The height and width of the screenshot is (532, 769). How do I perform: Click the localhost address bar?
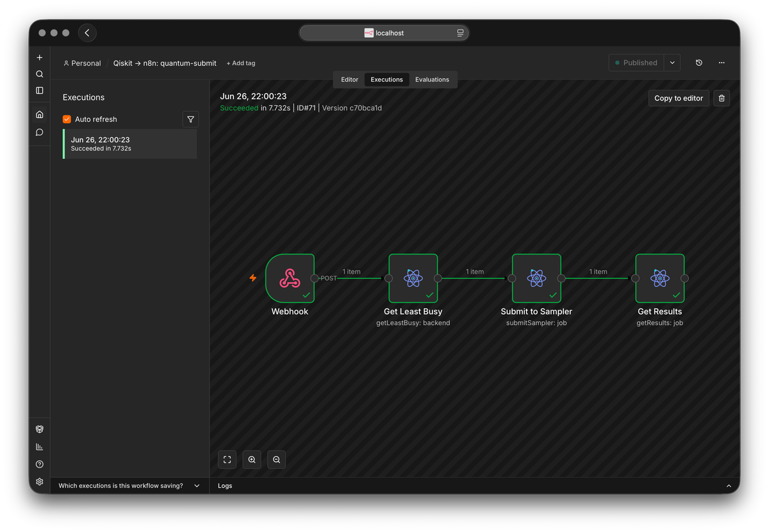tap(384, 33)
